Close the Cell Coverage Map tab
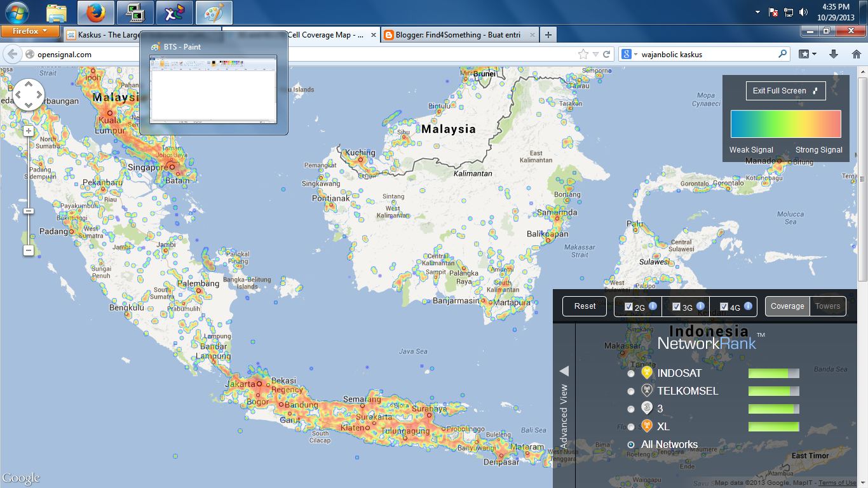868x488 pixels. (373, 35)
